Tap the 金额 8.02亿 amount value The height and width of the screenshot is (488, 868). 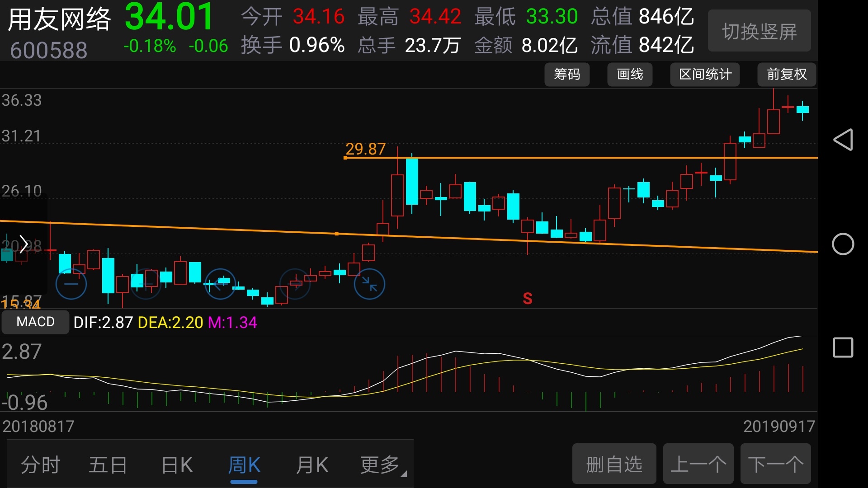pos(526,45)
